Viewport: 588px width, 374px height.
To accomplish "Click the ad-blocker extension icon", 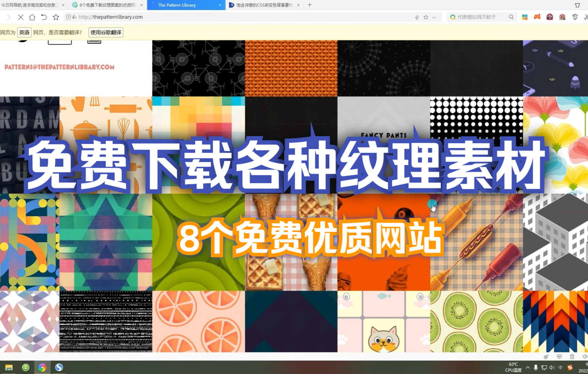I will [x=549, y=17].
